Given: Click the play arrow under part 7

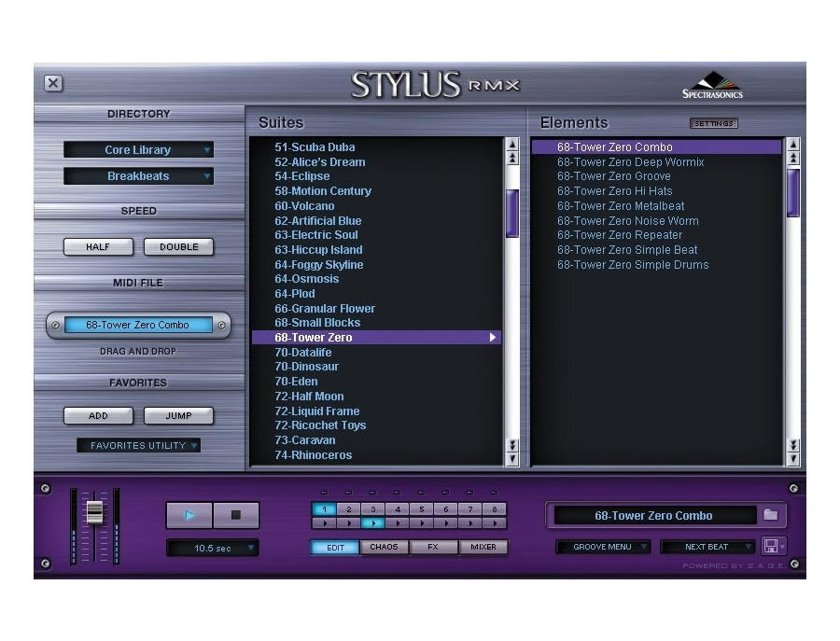Looking at the screenshot, I should 470,523.
